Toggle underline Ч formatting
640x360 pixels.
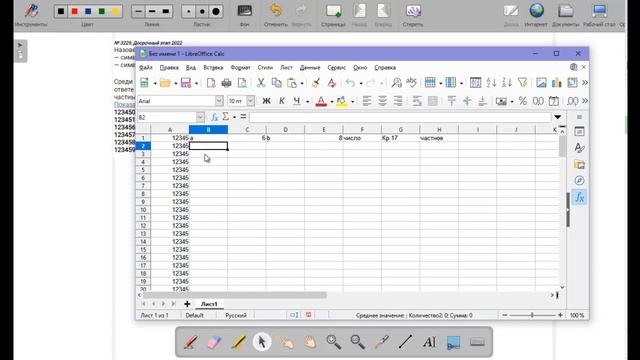(297, 101)
